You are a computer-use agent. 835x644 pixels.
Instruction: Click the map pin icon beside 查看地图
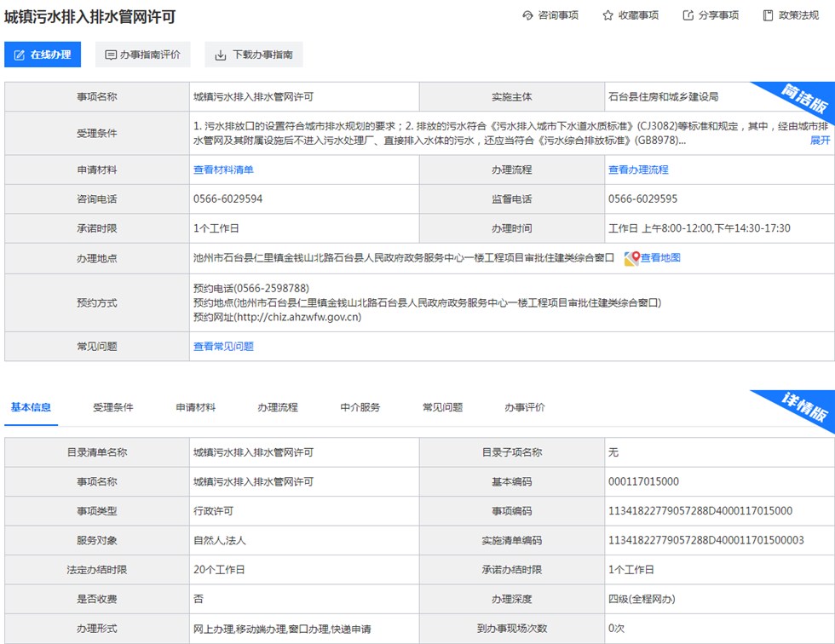click(631, 258)
